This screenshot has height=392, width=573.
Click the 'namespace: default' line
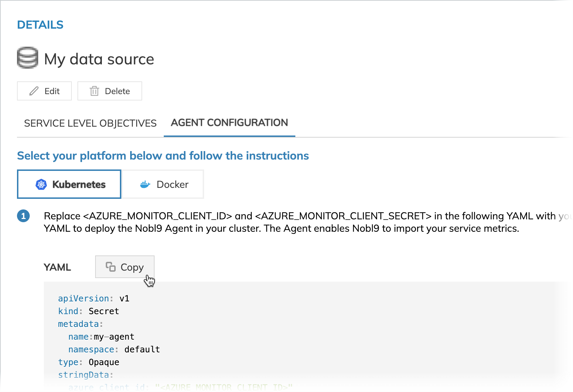(x=114, y=350)
